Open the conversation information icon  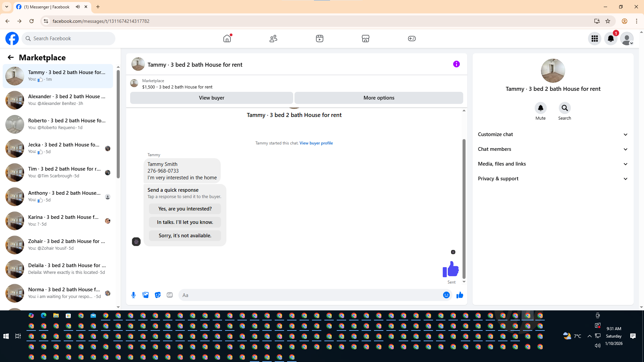[x=456, y=64]
